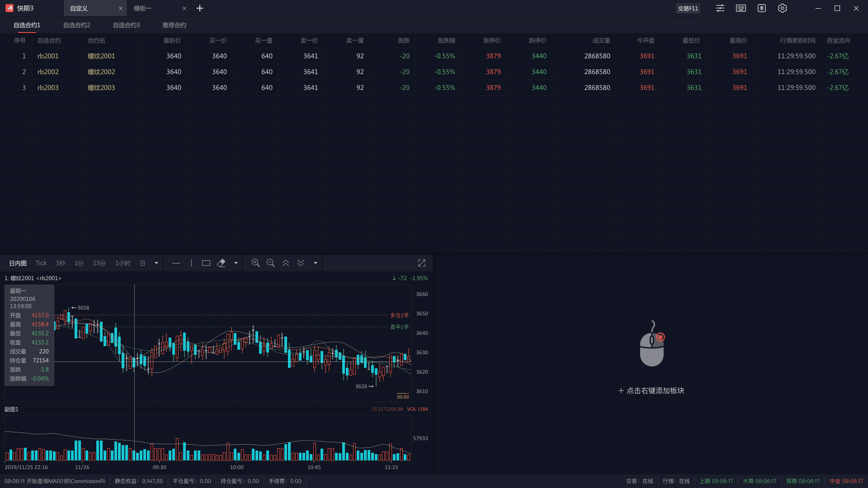Open the sliders settings icon in title bar

tap(720, 8)
